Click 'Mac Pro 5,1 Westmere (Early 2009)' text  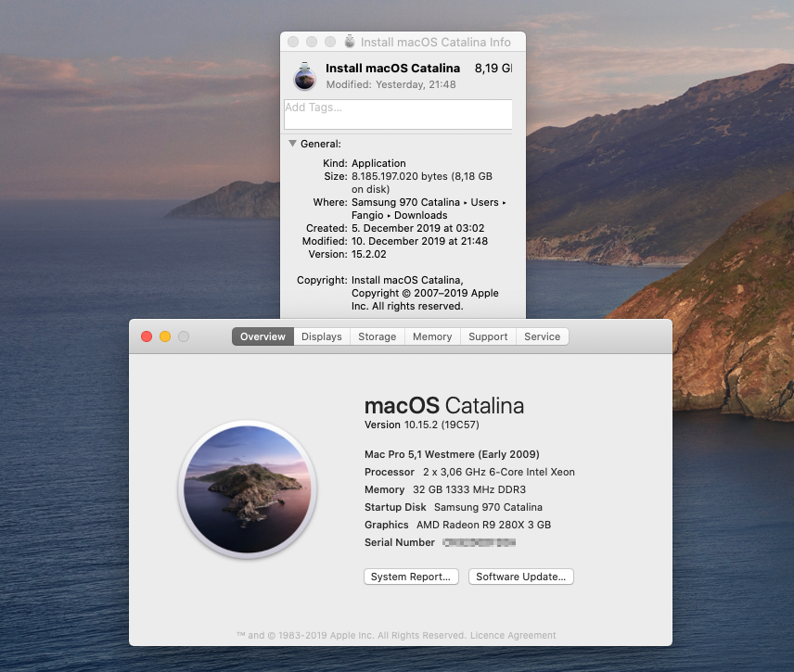click(452, 454)
